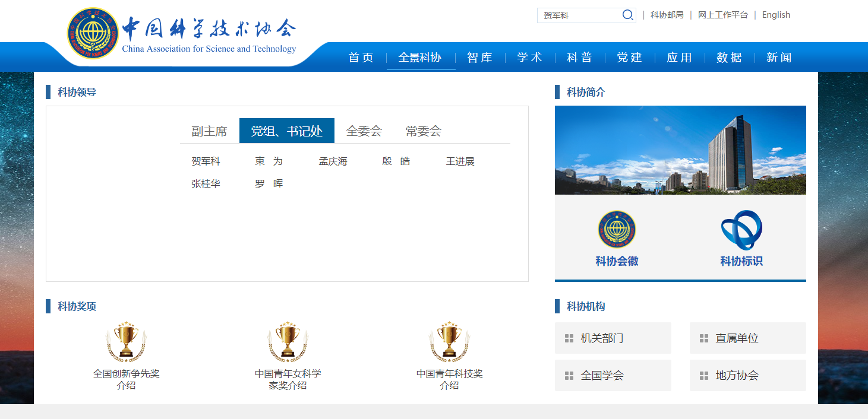Open the 全景科协 navigation menu

tap(420, 58)
